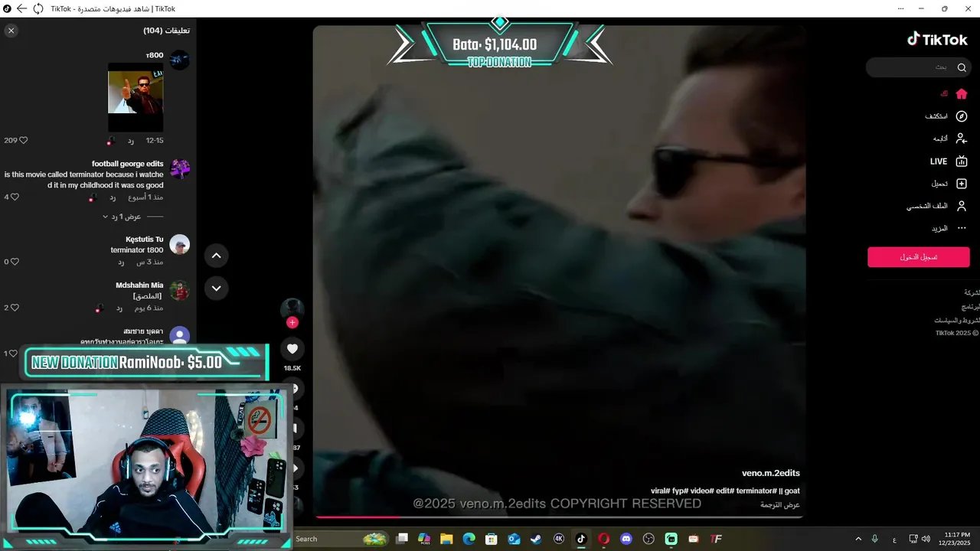
Task: Reply 'رد' to the t800 comment
Action: point(131,141)
